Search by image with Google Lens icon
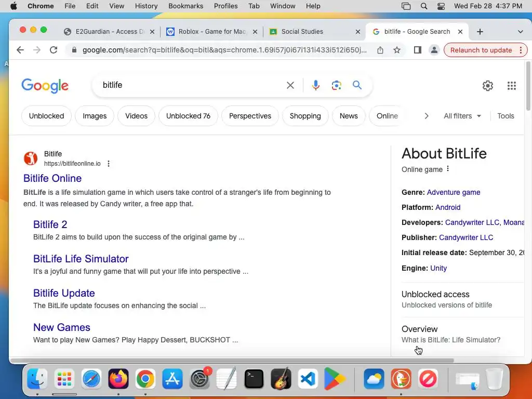532x399 pixels. pos(336,85)
